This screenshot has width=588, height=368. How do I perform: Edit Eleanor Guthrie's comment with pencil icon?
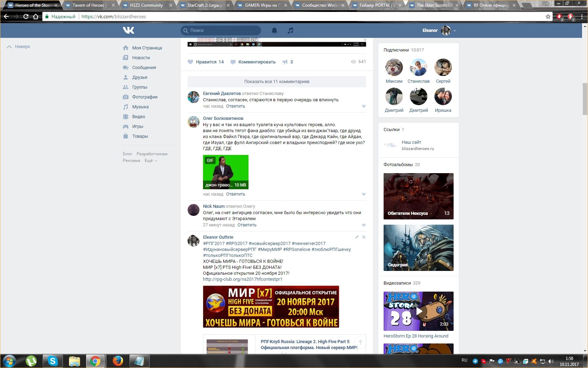pos(357,237)
